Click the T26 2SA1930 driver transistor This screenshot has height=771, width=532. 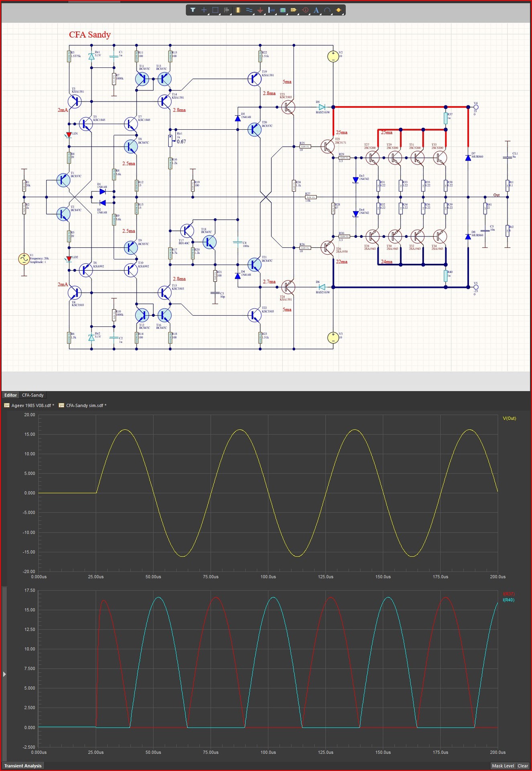pyautogui.click(x=328, y=248)
